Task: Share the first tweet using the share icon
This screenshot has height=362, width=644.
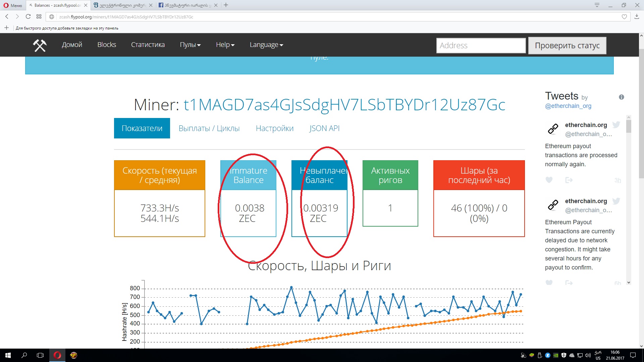Action: 569,180
